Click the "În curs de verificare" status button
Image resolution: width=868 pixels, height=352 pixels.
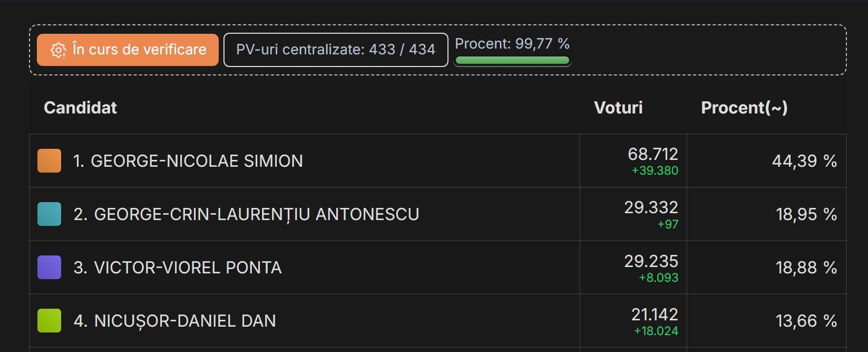[x=128, y=50]
